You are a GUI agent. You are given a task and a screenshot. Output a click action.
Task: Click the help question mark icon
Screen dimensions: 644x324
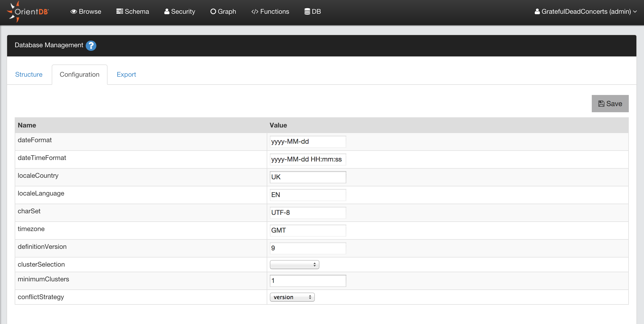point(91,45)
